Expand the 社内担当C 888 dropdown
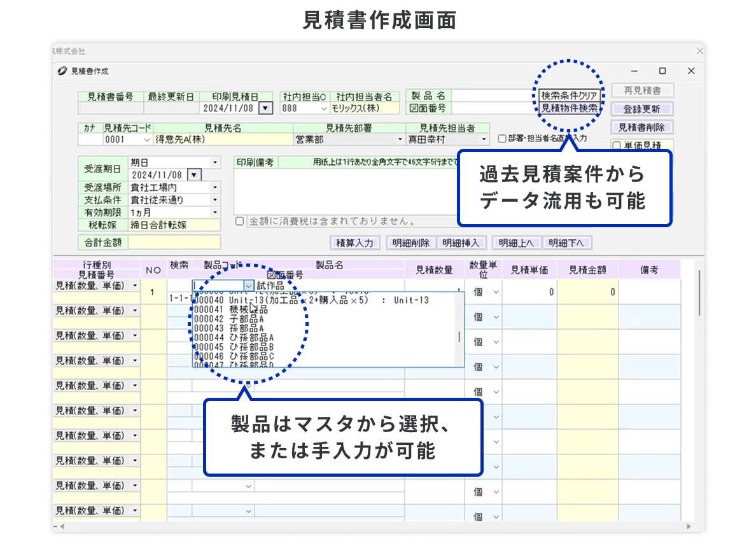Screen dimensions: 756x548 324,109
